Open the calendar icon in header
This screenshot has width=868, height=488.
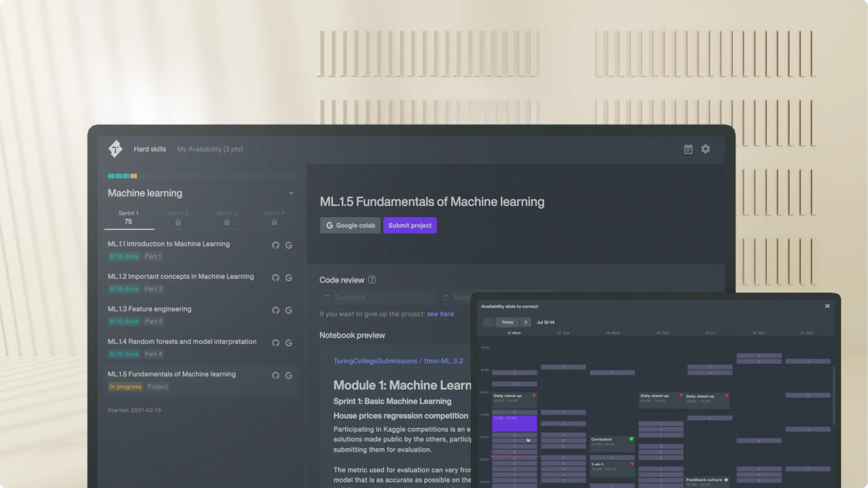click(x=688, y=149)
